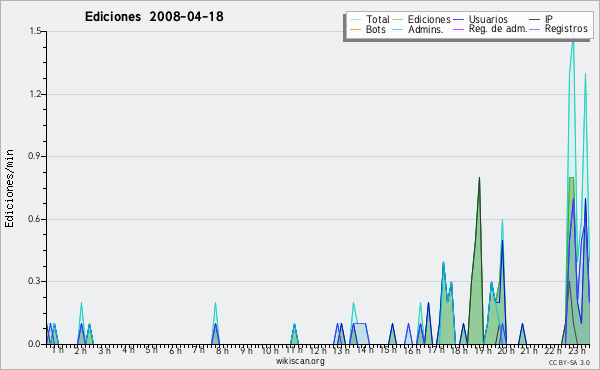
Task: Click the wikiscan.org text below chart
Action: point(300,361)
